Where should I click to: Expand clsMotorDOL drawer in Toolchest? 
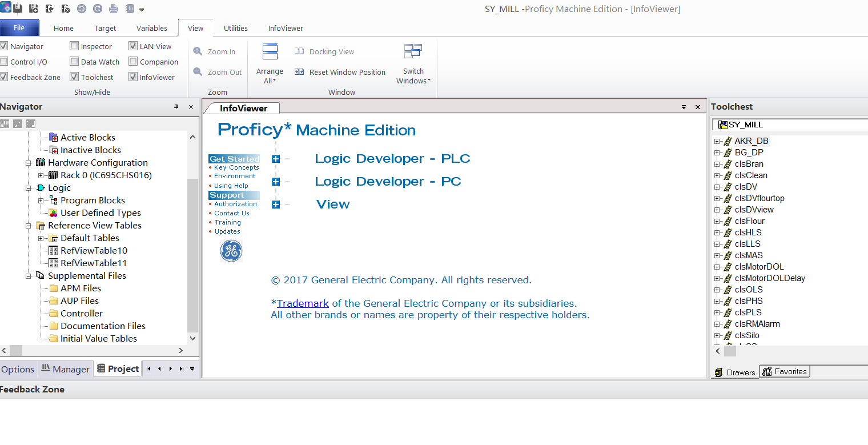click(x=717, y=267)
